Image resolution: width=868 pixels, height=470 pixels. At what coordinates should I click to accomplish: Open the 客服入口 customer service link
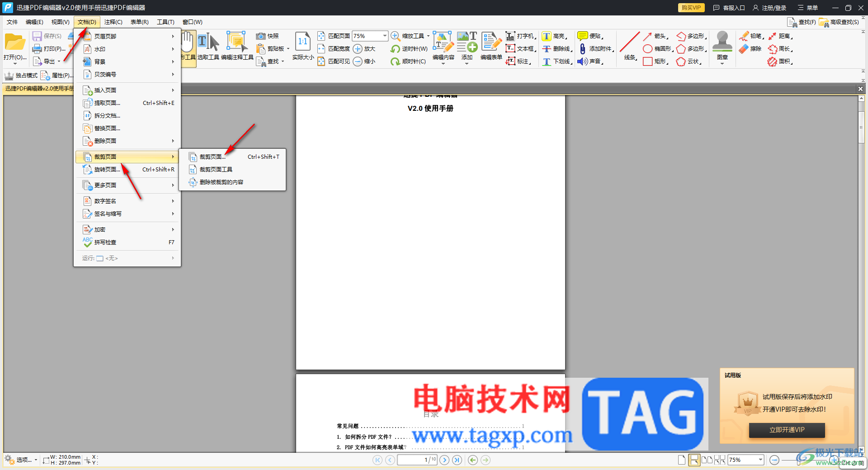click(729, 8)
